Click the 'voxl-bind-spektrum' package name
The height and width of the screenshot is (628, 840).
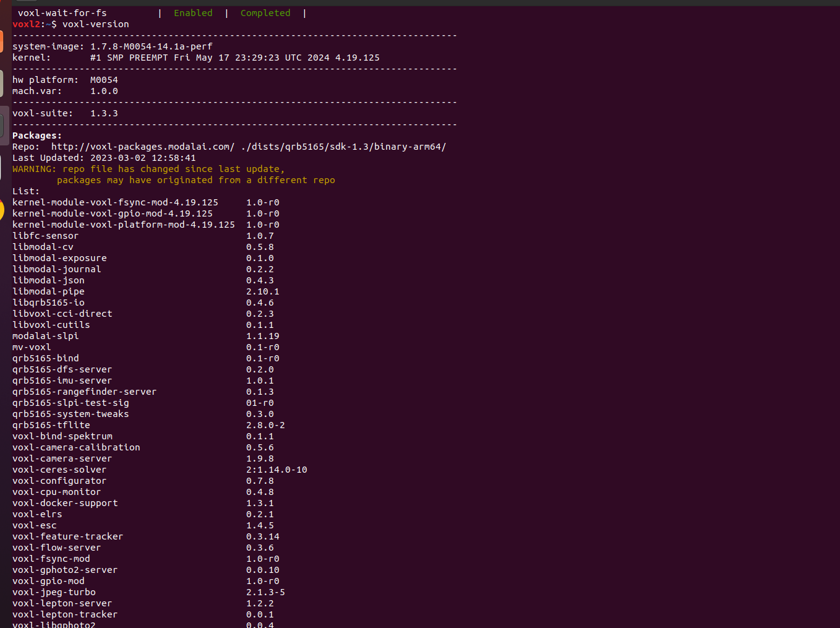coord(62,436)
